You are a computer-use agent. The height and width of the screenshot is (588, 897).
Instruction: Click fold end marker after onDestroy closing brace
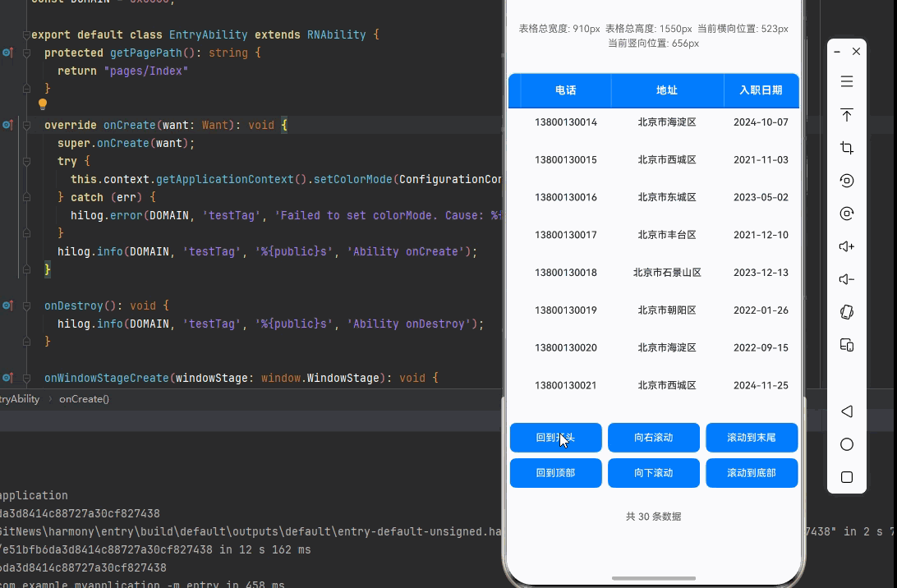26,342
